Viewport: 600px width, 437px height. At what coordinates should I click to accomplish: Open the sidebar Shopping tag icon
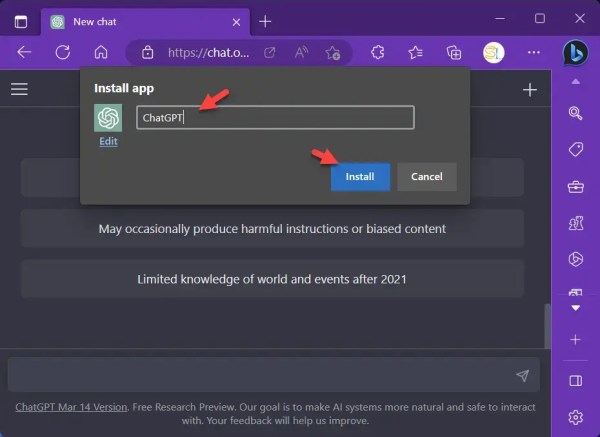(x=576, y=149)
